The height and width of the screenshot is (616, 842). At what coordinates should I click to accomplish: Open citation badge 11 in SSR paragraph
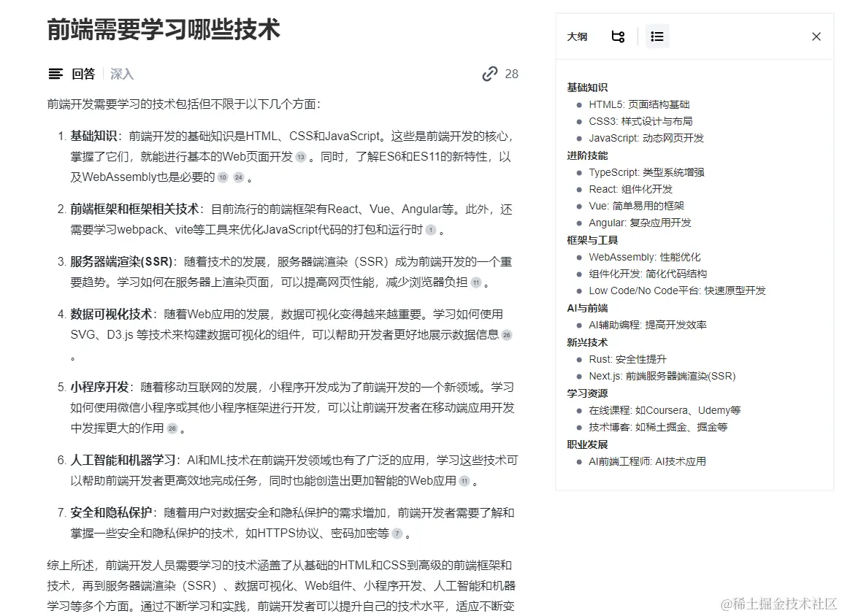tap(476, 282)
